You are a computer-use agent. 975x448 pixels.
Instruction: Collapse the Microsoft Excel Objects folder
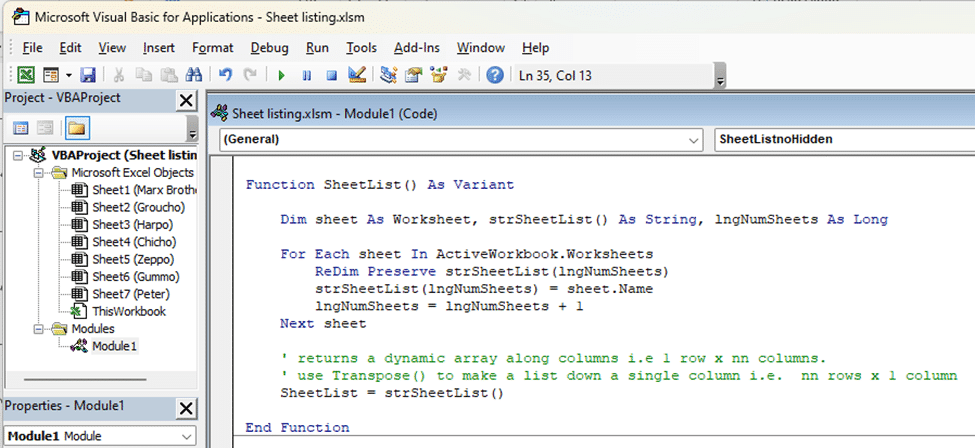[x=39, y=172]
